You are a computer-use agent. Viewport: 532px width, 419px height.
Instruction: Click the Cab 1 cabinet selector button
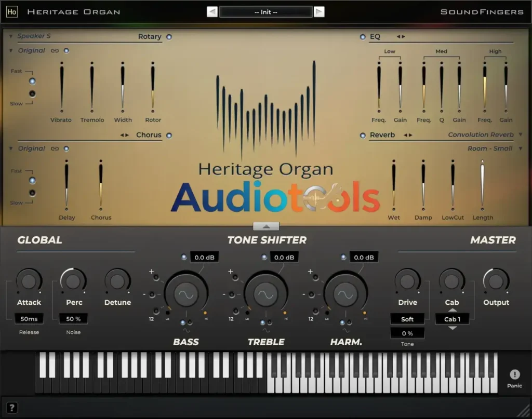click(452, 319)
